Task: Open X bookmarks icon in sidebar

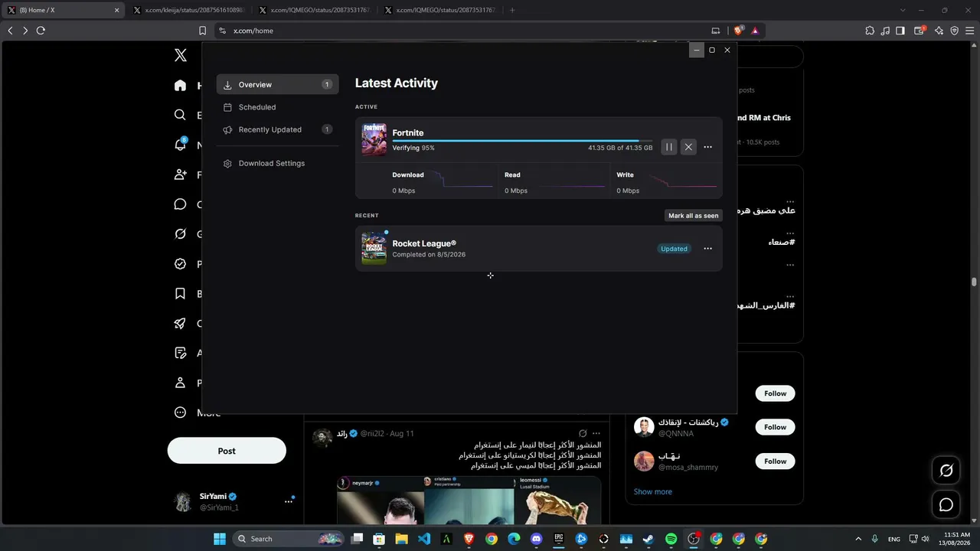Action: (180, 294)
